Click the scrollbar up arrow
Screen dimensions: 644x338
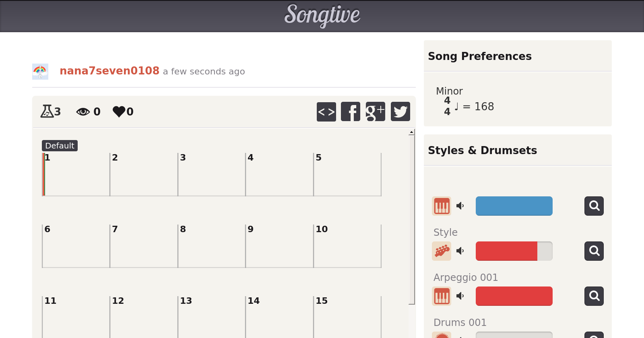coord(411,132)
